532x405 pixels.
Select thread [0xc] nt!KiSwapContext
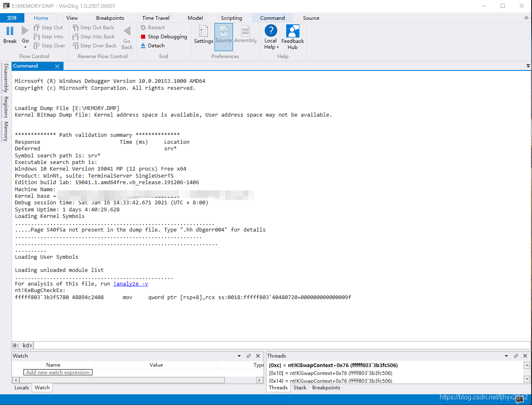coord(333,365)
